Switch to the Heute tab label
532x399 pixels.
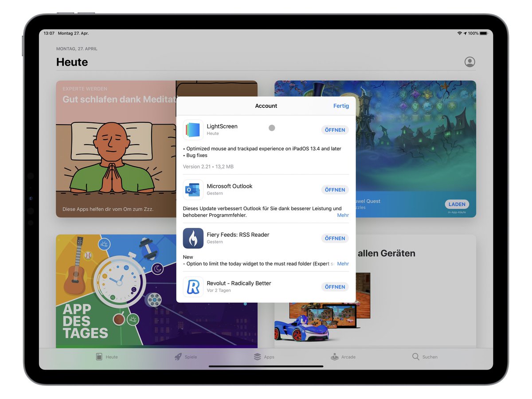(x=112, y=357)
